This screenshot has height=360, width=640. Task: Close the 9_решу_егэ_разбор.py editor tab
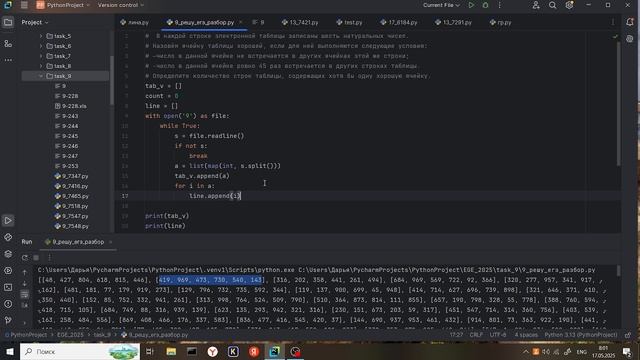(240, 22)
